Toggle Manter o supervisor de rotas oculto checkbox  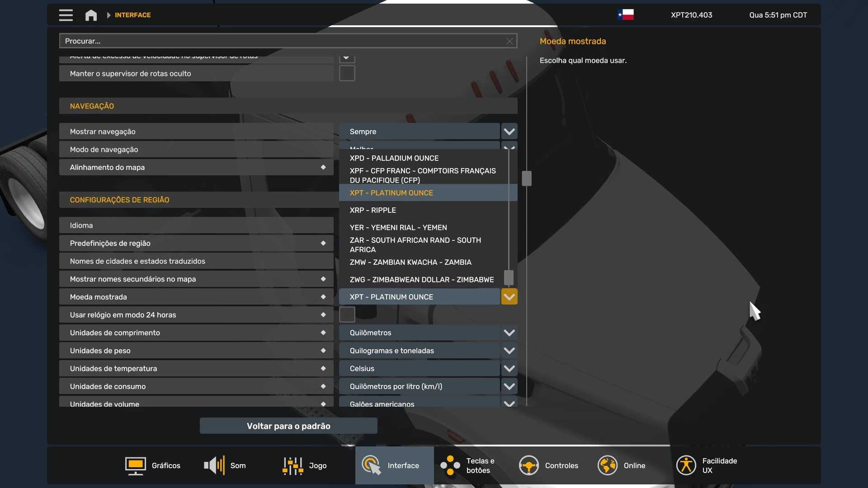coord(347,73)
